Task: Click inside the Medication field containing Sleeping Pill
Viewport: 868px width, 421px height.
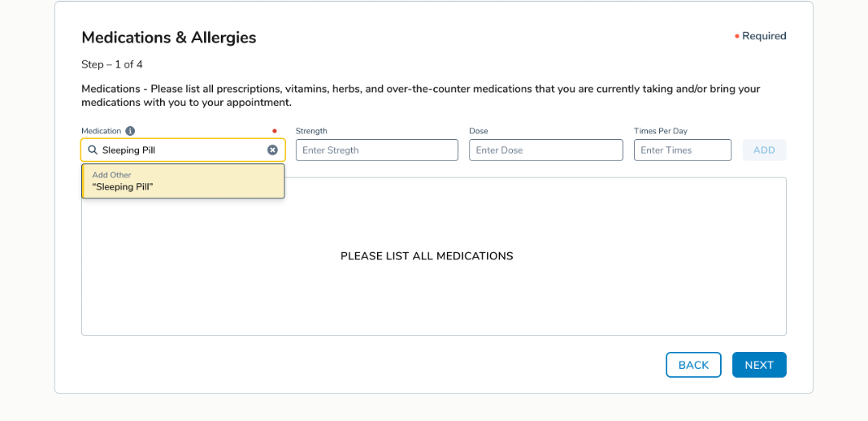Action: tap(181, 150)
